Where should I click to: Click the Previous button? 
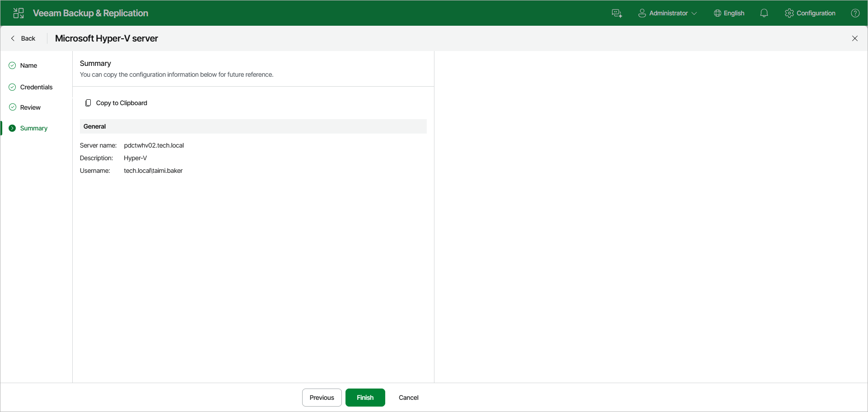(322, 398)
